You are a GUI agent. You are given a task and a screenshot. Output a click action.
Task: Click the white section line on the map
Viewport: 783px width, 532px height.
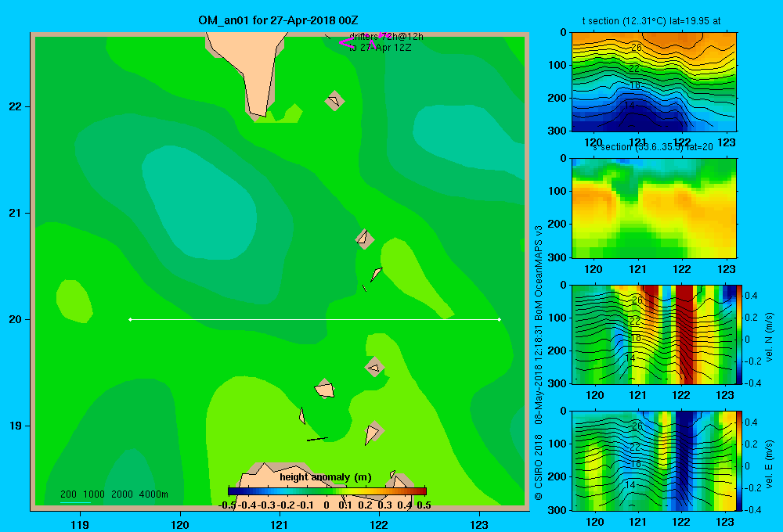click(315, 319)
